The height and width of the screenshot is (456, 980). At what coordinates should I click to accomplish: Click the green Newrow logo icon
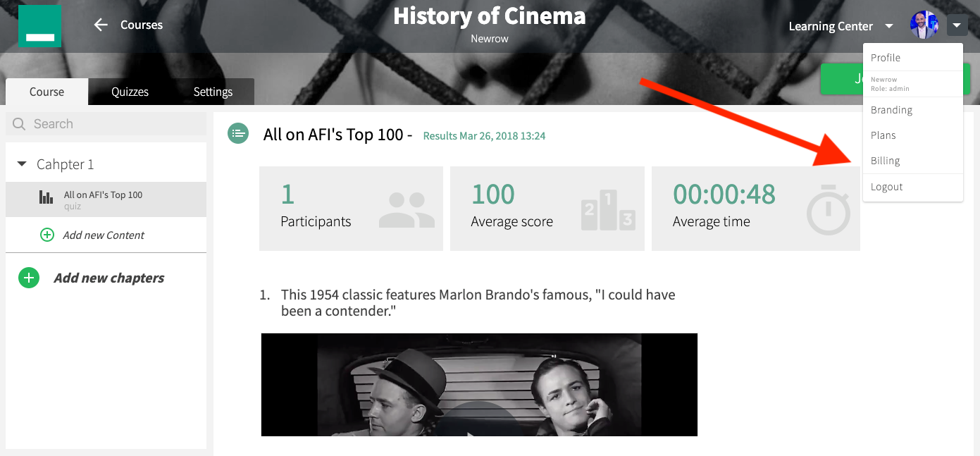pos(39,26)
